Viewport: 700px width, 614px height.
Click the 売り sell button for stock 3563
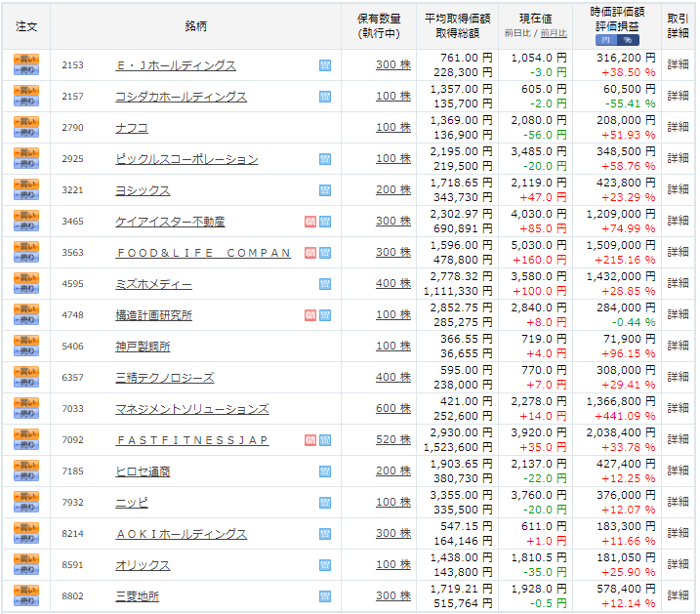pyautogui.click(x=26, y=258)
